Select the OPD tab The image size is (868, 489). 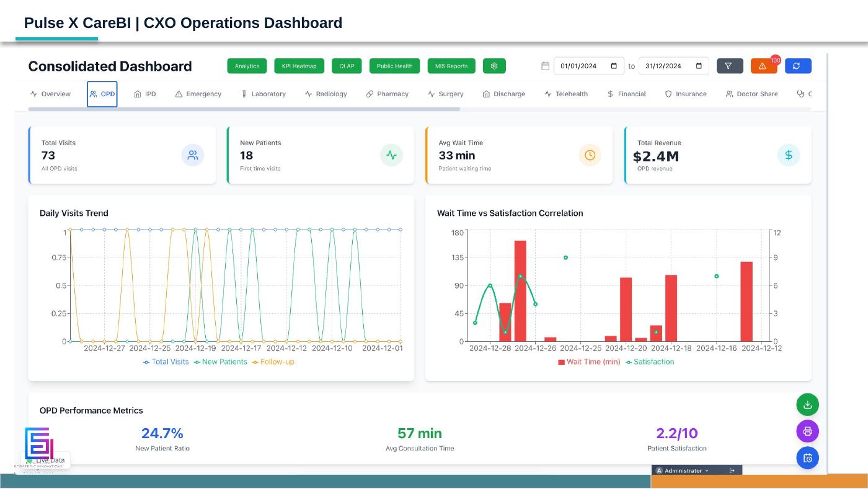102,94
